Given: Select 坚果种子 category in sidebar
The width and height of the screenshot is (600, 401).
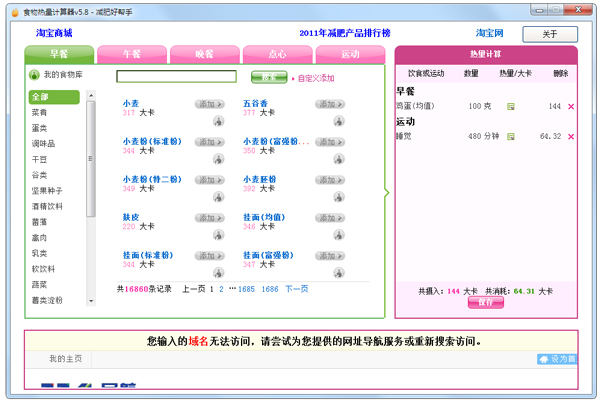Looking at the screenshot, I should pos(46,190).
